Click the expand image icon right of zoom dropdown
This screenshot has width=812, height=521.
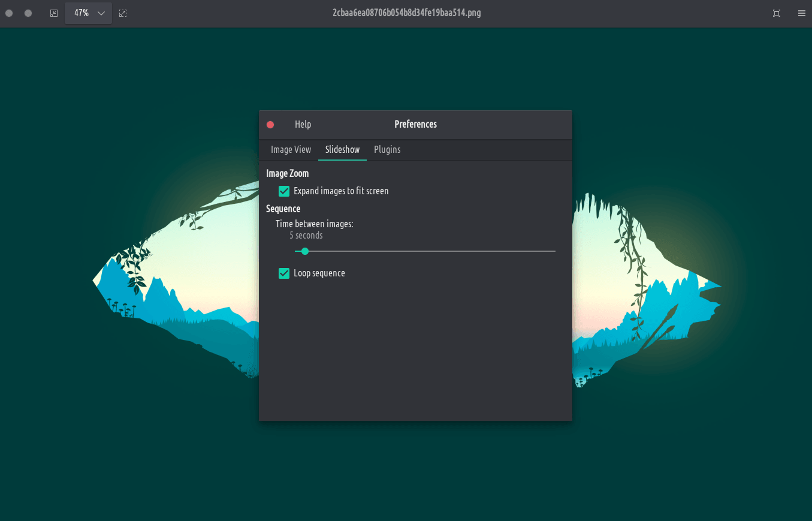pyautogui.click(x=123, y=13)
